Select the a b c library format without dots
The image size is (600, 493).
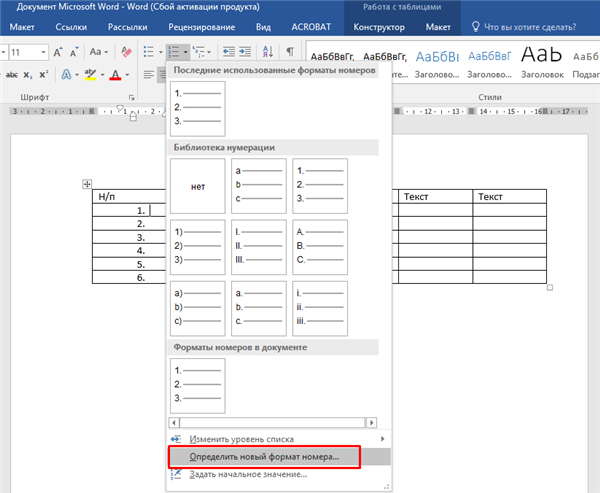coord(259,186)
